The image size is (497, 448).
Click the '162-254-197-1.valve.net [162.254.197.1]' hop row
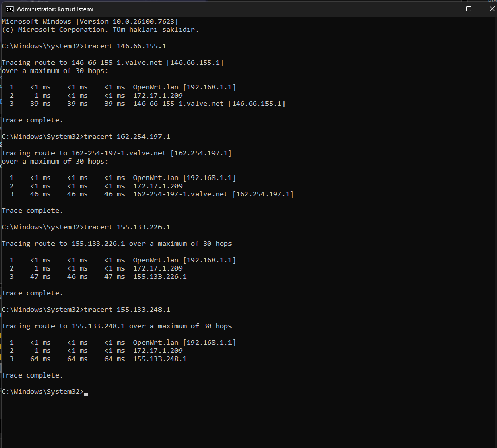pyautogui.click(x=151, y=194)
